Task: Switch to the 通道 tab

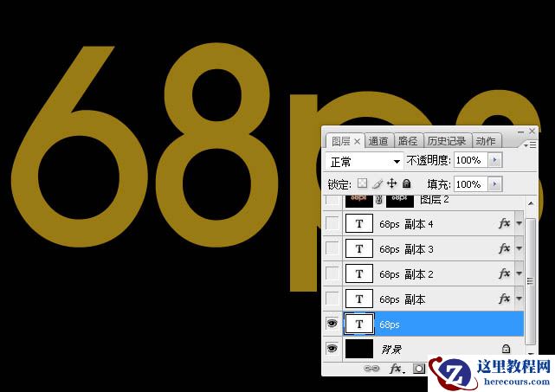Action: click(378, 141)
